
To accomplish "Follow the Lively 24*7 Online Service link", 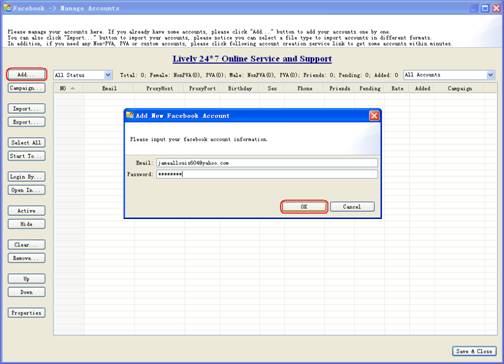I will click(x=252, y=59).
